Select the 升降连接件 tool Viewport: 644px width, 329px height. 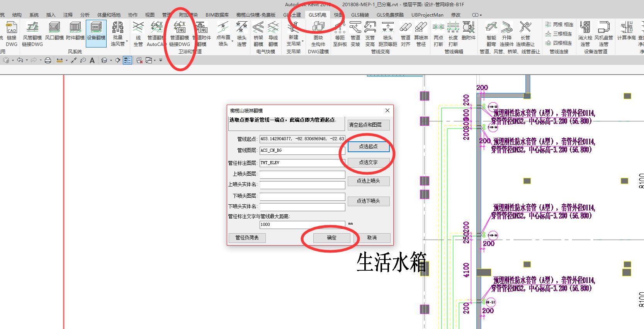click(x=507, y=34)
